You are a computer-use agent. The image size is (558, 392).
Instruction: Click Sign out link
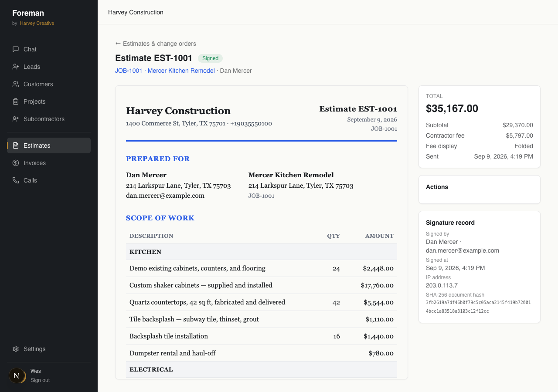coord(40,380)
